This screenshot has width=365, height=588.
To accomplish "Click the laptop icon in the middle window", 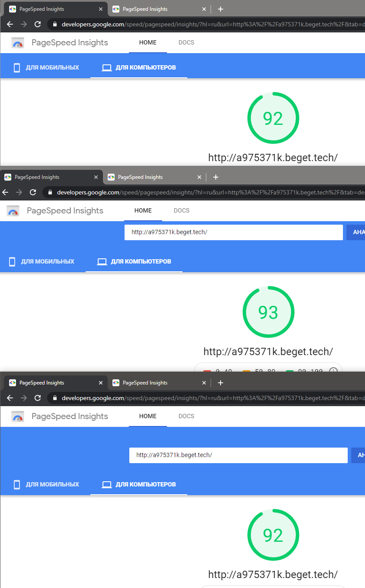I will 102,261.
